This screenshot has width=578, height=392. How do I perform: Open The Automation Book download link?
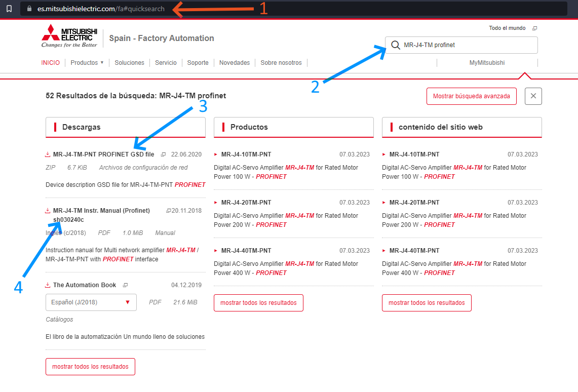coord(85,285)
